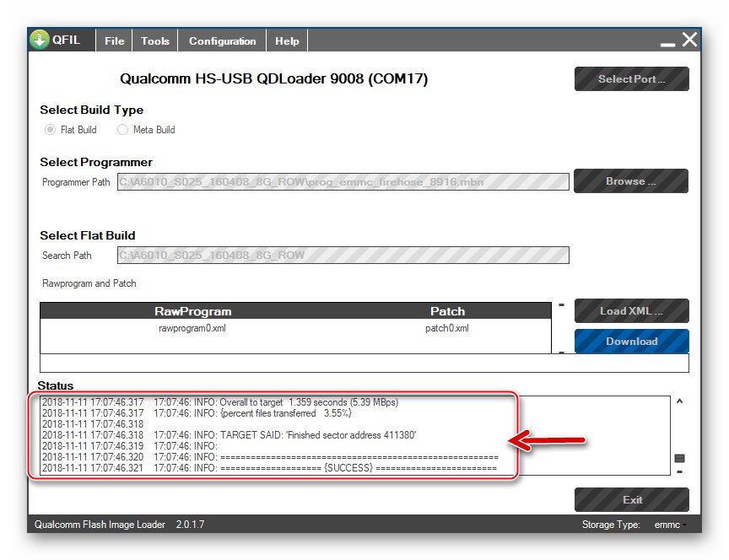Select rawprogram0.xml in RawProgram column

pos(192,328)
